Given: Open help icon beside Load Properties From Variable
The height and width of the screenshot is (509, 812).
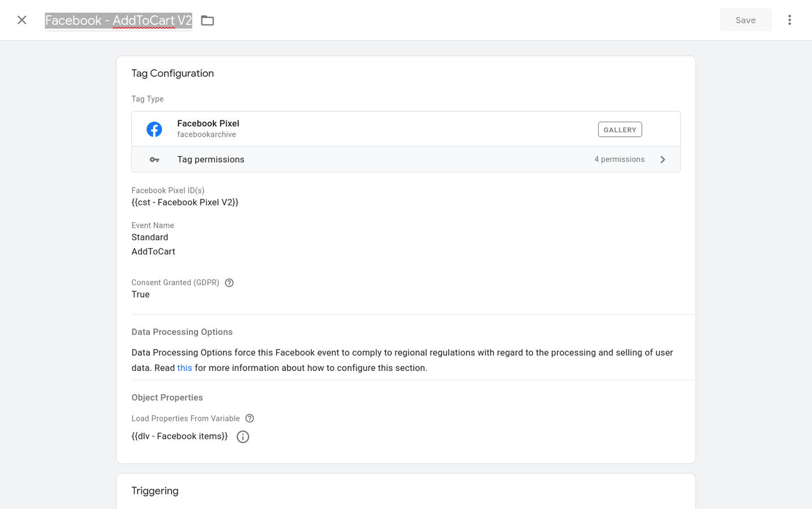Looking at the screenshot, I should tap(250, 419).
